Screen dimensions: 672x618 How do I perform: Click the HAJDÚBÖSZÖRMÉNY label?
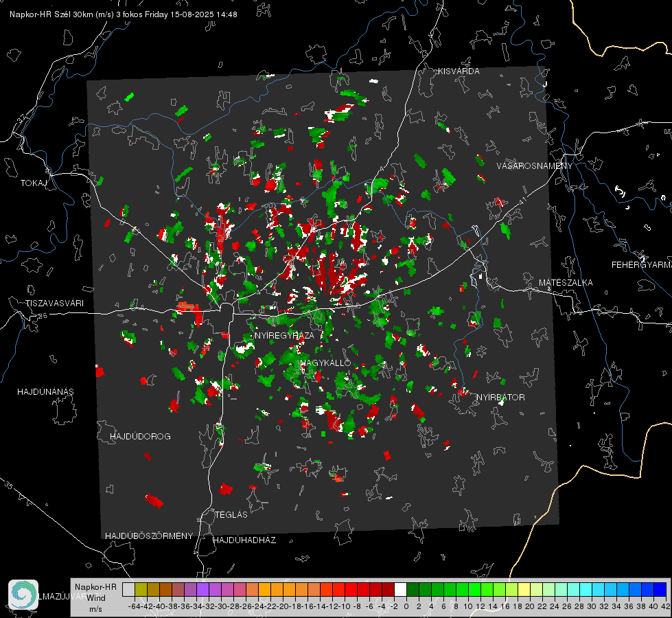149,536
